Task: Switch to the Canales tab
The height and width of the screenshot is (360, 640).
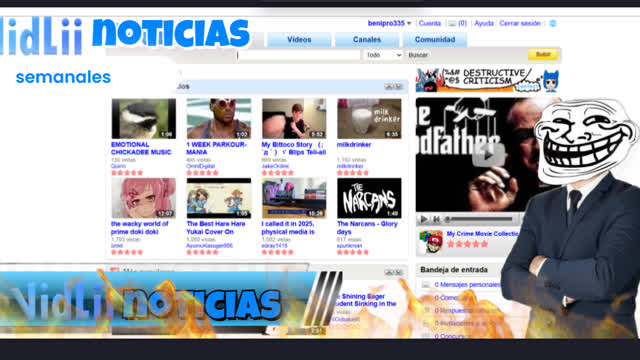Action: pos(367,40)
